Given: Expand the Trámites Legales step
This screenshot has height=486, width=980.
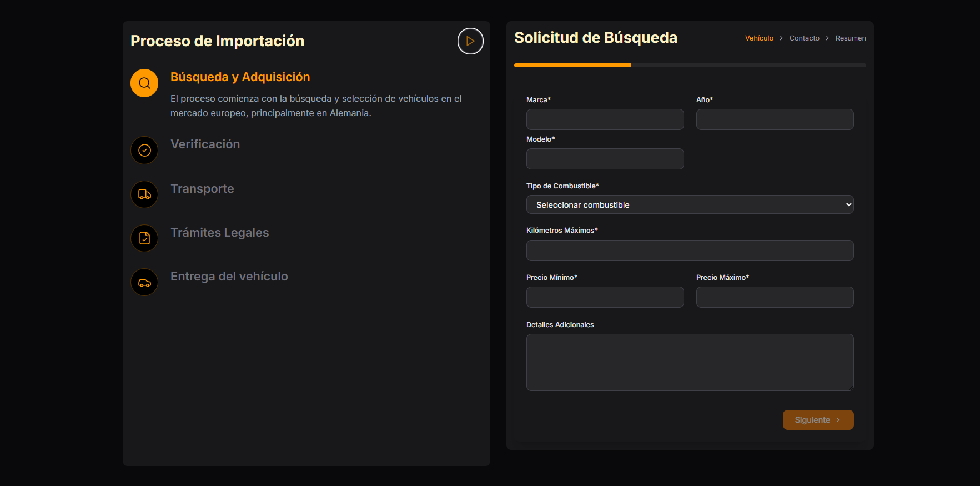Looking at the screenshot, I should click(219, 233).
